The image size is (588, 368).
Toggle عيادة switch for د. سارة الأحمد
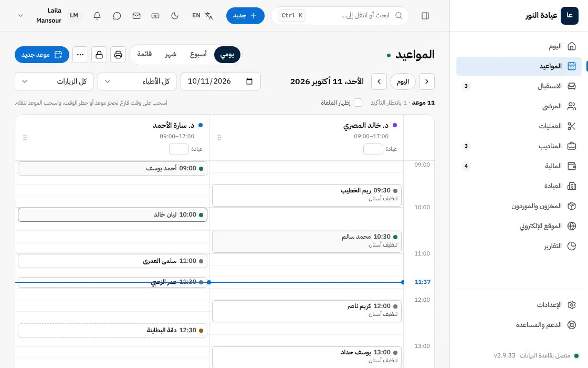(179, 149)
